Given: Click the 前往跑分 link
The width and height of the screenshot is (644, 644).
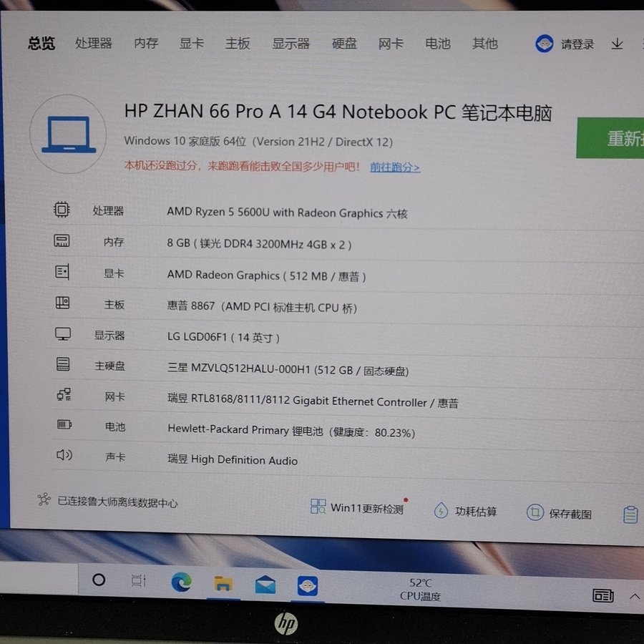Looking at the screenshot, I should click(x=394, y=167).
